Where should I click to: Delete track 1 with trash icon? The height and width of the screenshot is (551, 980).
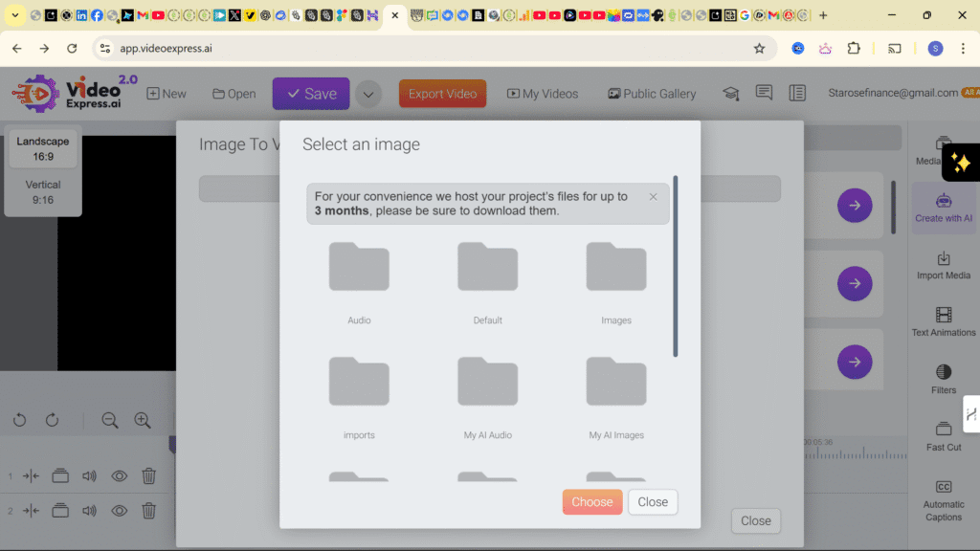click(x=149, y=475)
